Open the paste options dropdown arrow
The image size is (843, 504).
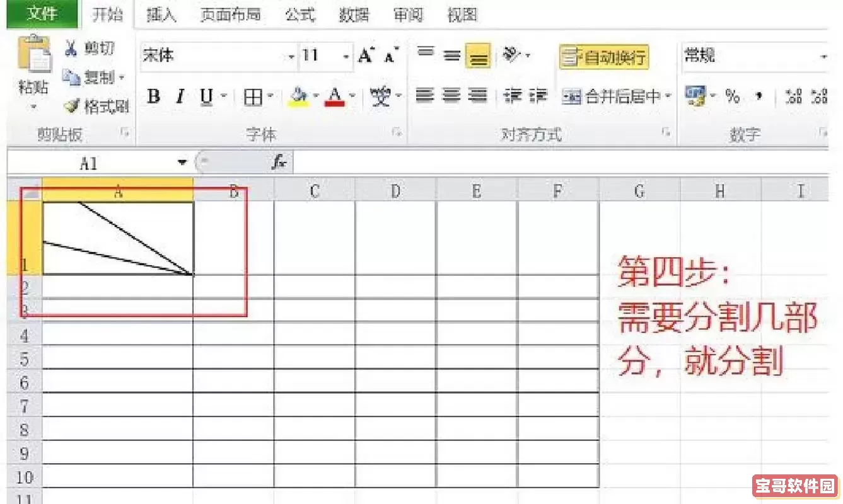33,108
